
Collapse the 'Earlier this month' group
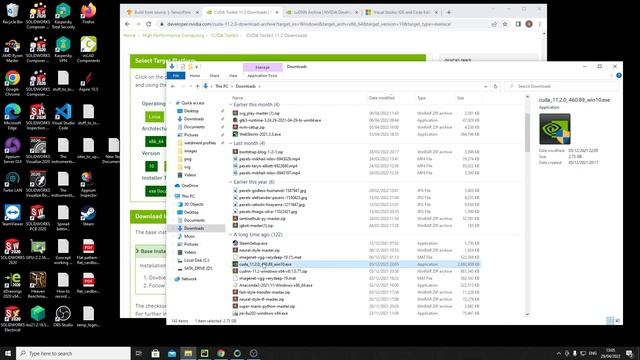(x=230, y=105)
